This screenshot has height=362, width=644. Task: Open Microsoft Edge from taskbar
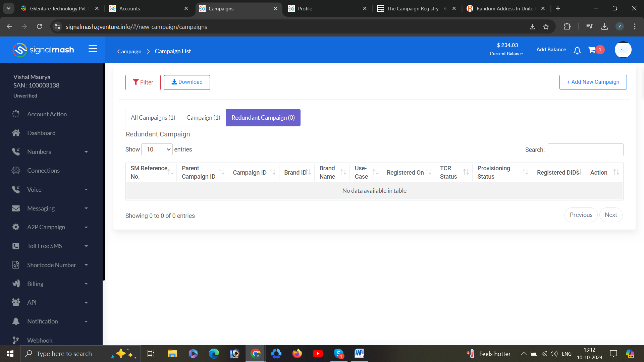pyautogui.click(x=214, y=354)
